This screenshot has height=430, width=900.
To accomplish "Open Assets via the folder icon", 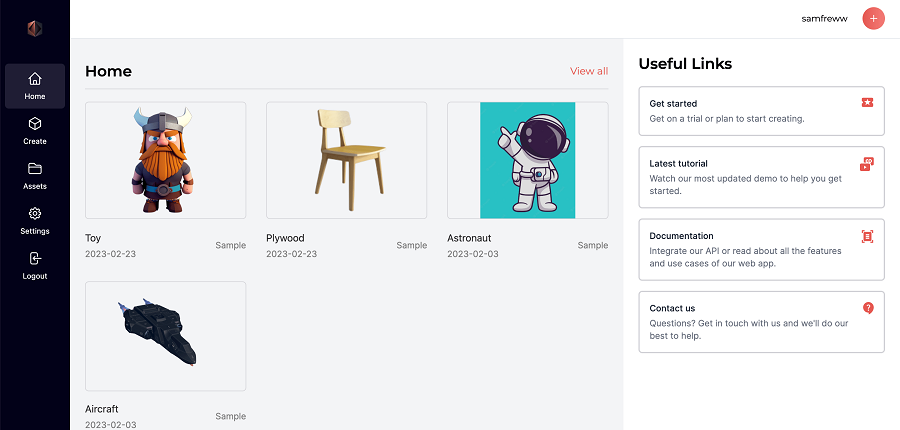I will click(x=35, y=169).
